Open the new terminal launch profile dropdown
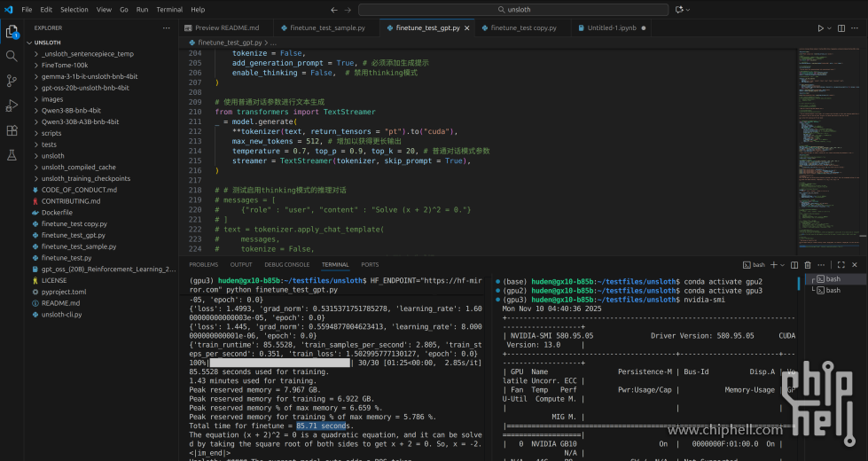Viewport: 868px width, 461px height. (784, 264)
